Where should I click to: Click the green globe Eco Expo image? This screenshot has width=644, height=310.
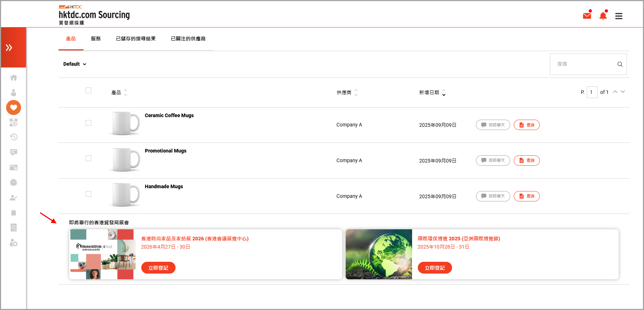379,254
